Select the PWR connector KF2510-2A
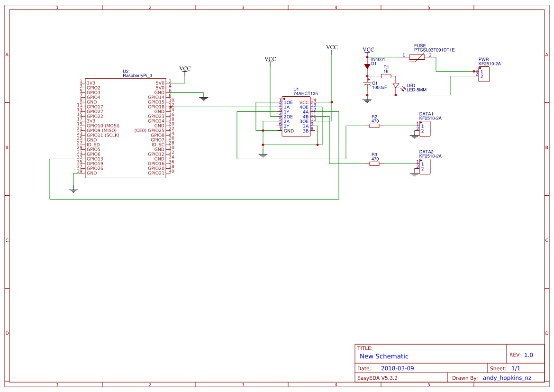Image resolution: width=554 pixels, height=392 pixels. point(483,73)
